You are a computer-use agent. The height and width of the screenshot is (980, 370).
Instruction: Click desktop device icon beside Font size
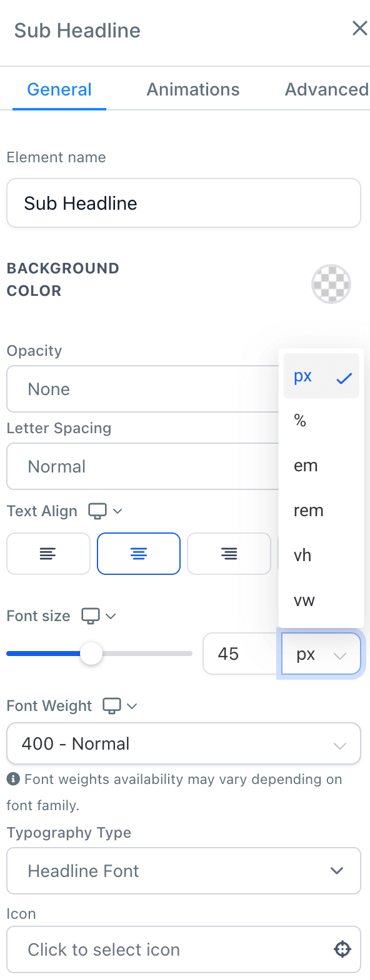coord(91,616)
